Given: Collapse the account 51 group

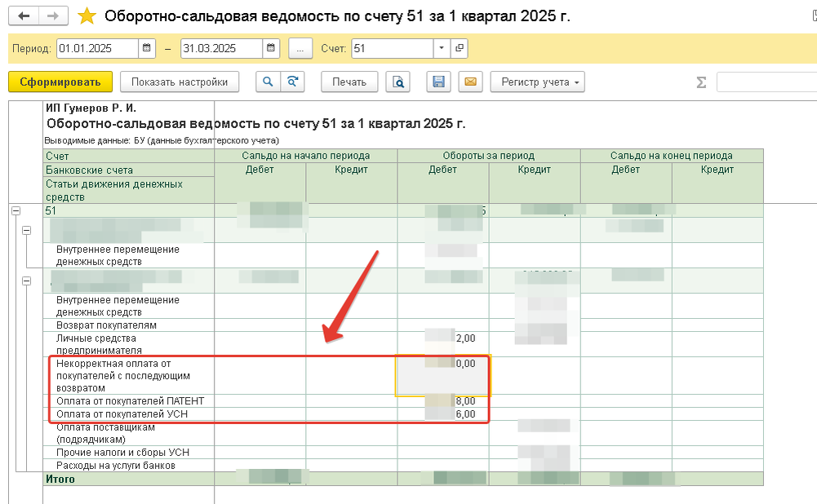Looking at the screenshot, I should (16, 211).
